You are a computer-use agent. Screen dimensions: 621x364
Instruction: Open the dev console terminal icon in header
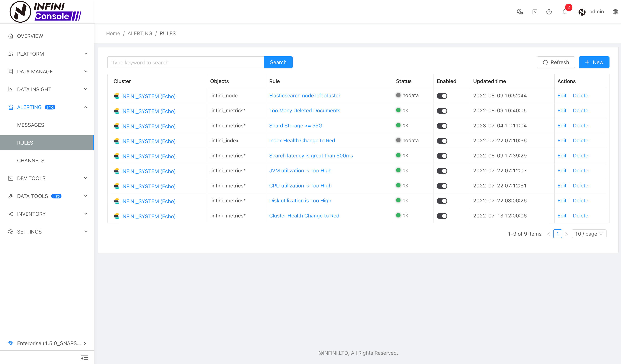click(x=535, y=12)
